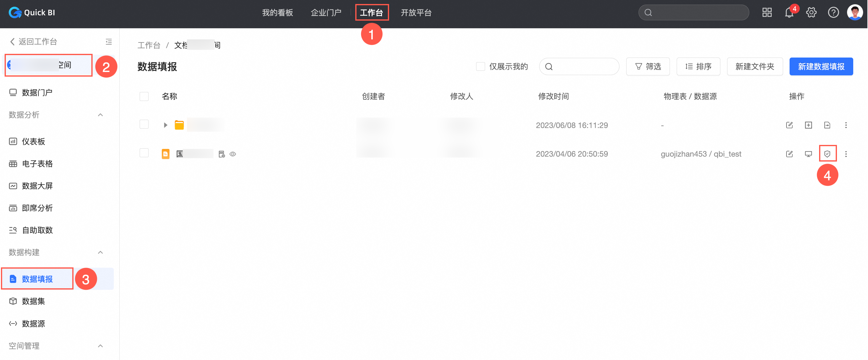868x360 pixels.
Task: Open the apps grid icon in the header
Action: (767, 13)
